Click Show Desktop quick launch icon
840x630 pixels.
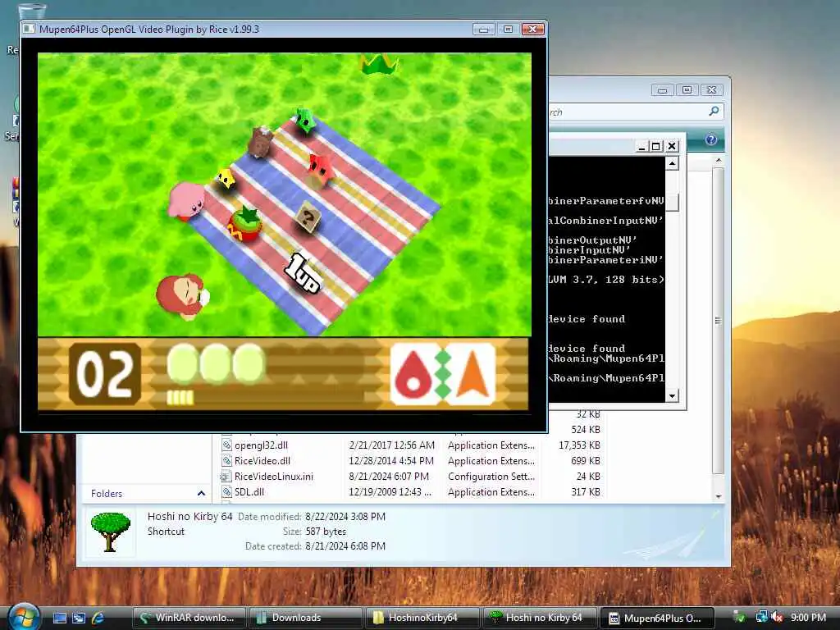pyautogui.click(x=60, y=618)
